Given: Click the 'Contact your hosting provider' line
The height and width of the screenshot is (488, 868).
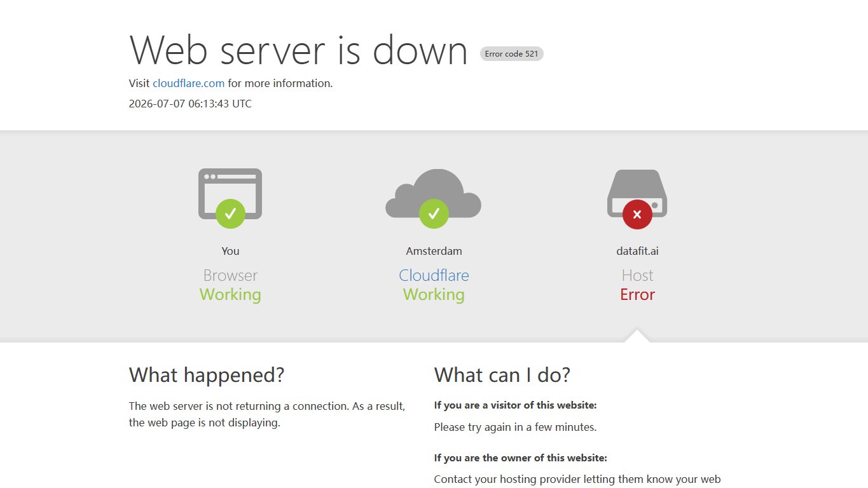Looking at the screenshot, I should [577, 479].
